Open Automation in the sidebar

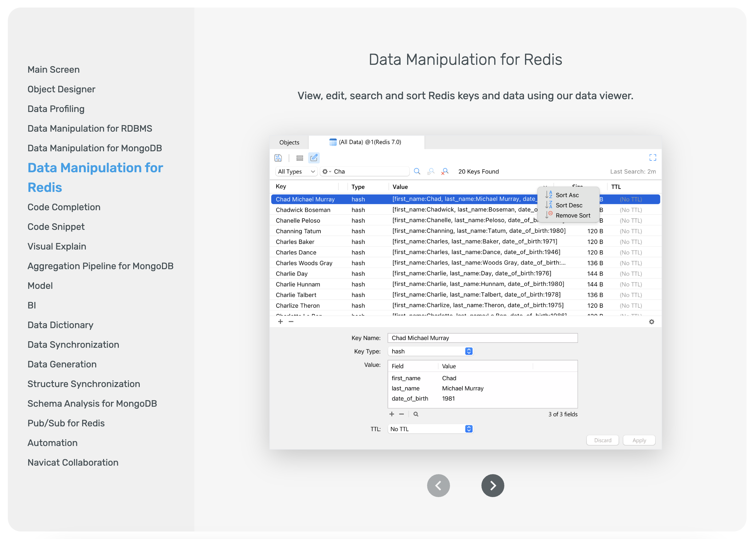point(52,443)
